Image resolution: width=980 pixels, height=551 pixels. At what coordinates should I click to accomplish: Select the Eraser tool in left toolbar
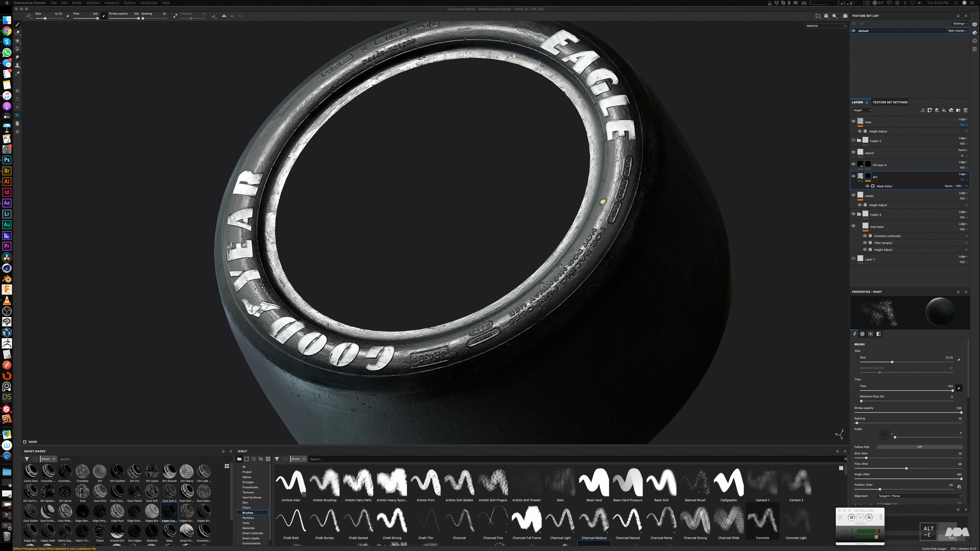(18, 33)
